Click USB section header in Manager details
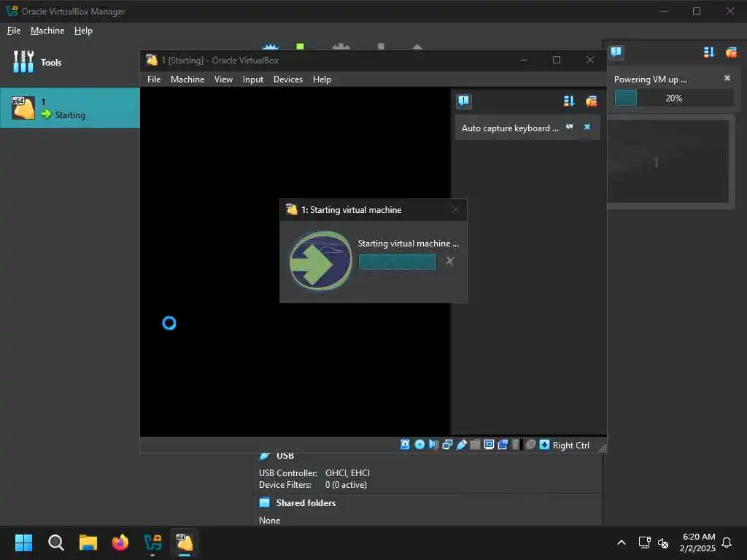The height and width of the screenshot is (560, 747). [x=285, y=456]
